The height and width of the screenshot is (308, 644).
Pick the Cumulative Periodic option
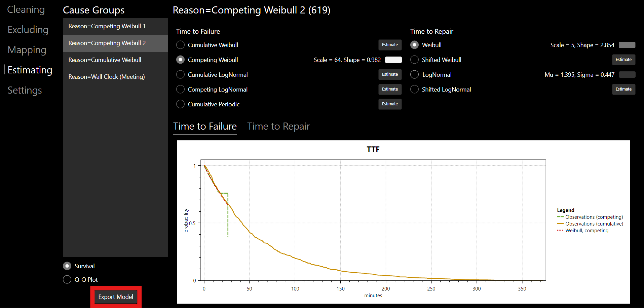(x=181, y=104)
